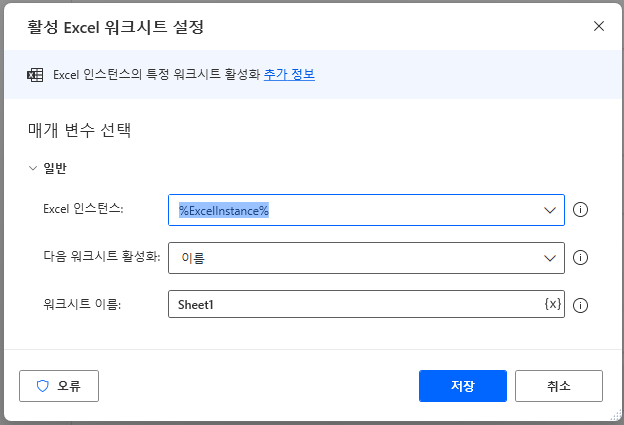Click the info icon beside 다음 워크시트 활성화
The width and height of the screenshot is (624, 425).
click(x=580, y=257)
